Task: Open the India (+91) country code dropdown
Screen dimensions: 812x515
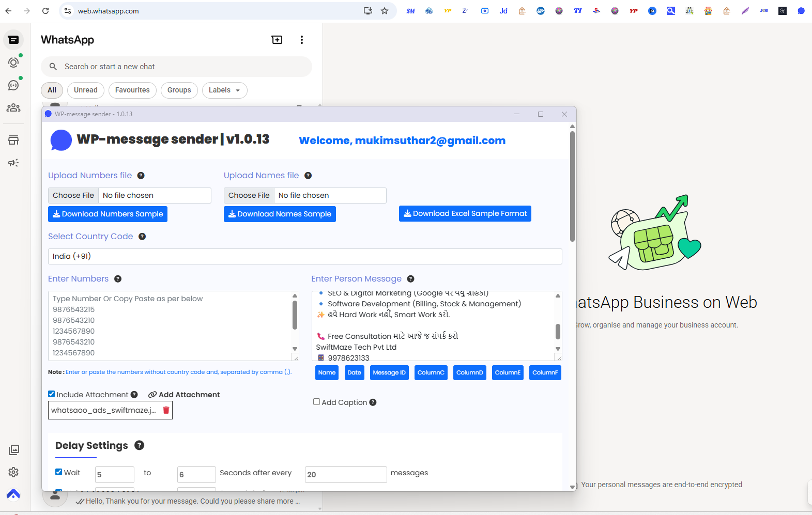Action: pos(305,256)
